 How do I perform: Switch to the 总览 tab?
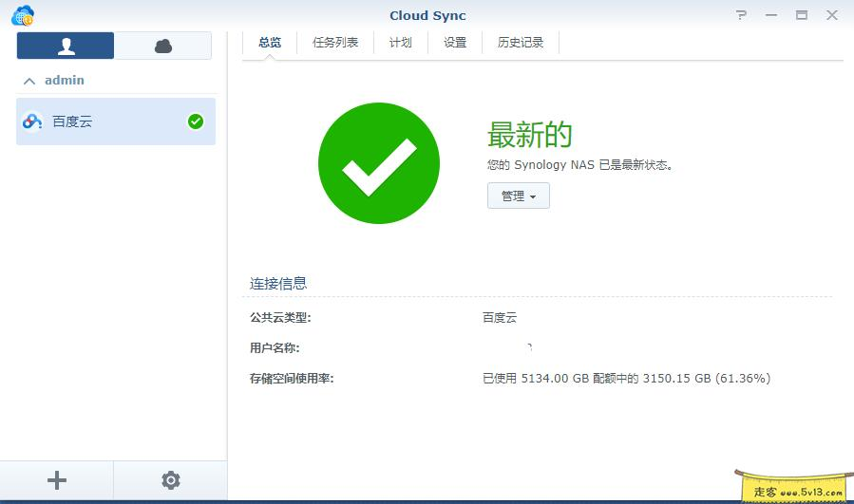coord(270,43)
